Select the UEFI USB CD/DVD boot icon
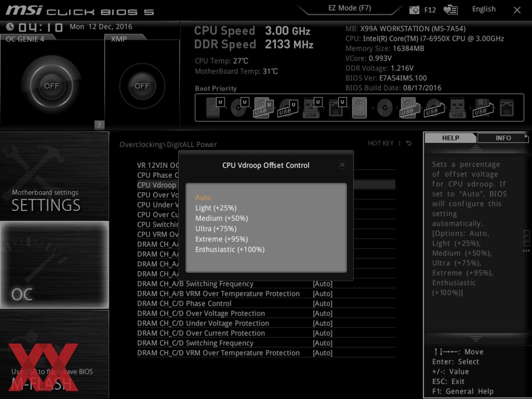 pos(288,108)
